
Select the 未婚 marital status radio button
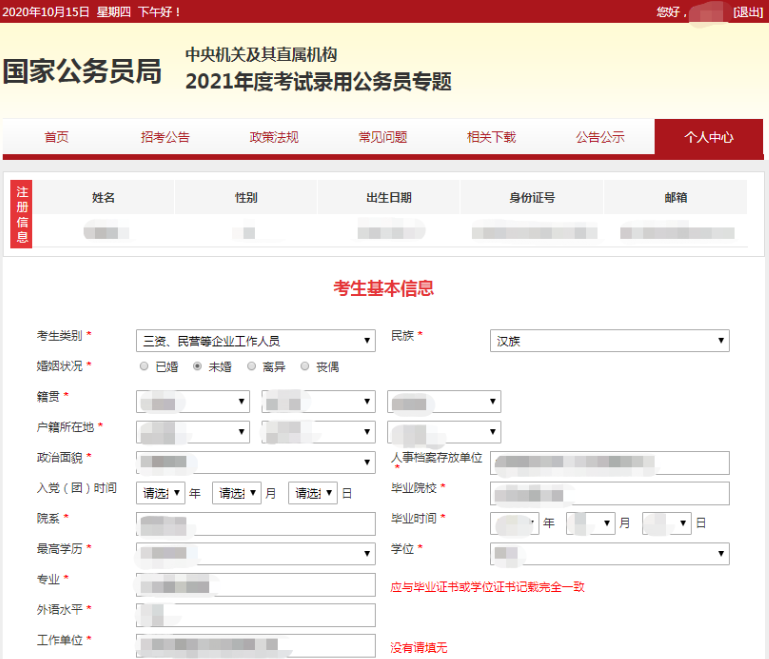tap(197, 366)
